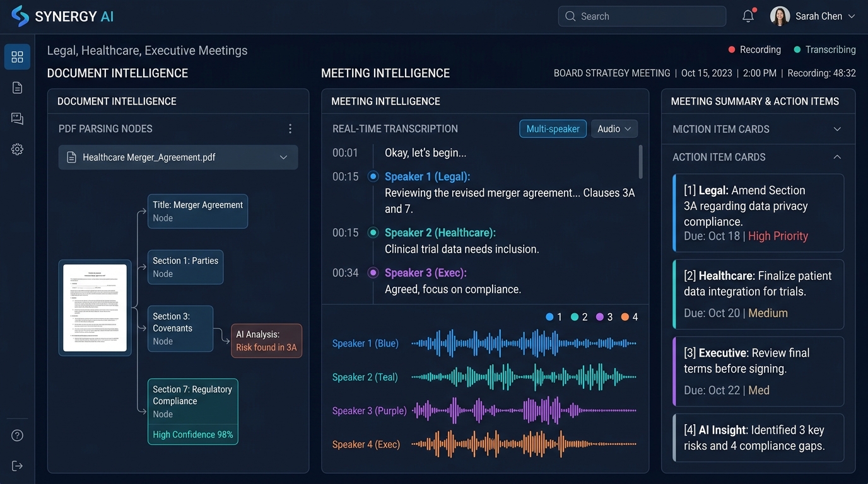Click the transcription panel scrollbar
Image resolution: width=868 pixels, height=484 pixels.
pyautogui.click(x=641, y=161)
